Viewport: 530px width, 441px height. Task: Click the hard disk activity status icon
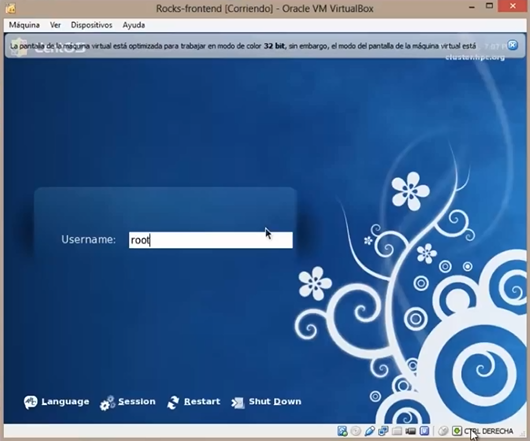click(342, 431)
